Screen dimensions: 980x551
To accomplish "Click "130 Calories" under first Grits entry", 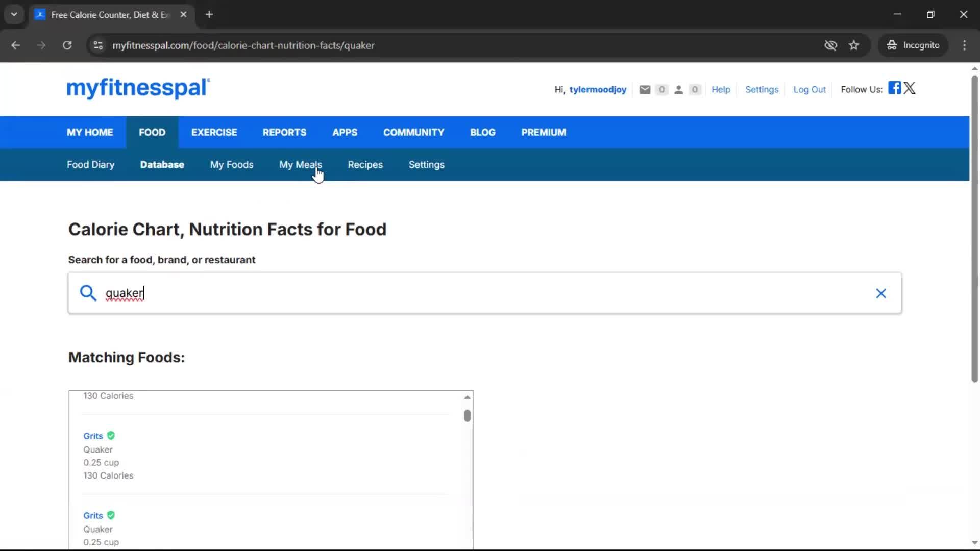I will click(108, 475).
